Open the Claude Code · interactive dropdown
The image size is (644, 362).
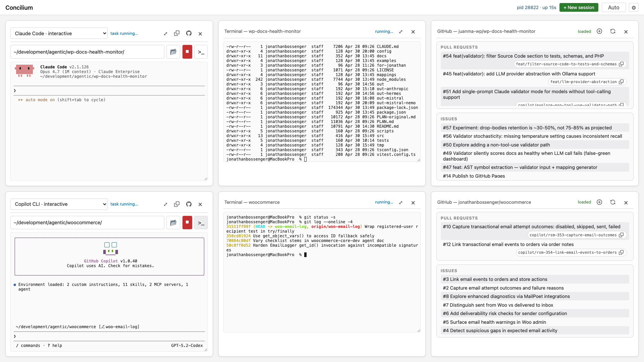[x=59, y=34]
